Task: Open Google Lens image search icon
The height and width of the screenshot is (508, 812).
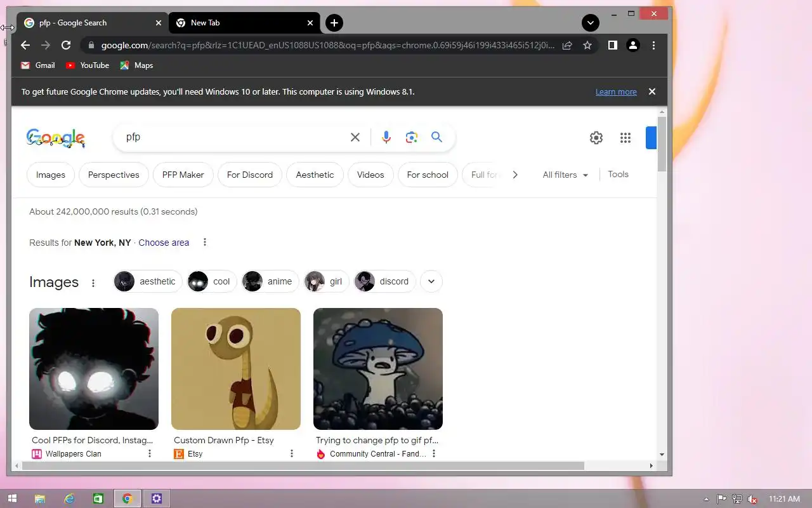Action: (412, 137)
